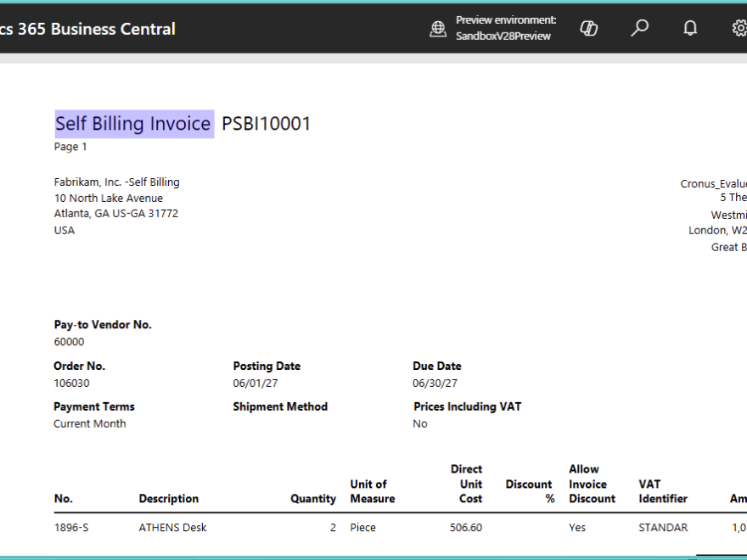This screenshot has height=560, width=747.
Task: Open the Copilot icon in header
Action: coord(588,28)
